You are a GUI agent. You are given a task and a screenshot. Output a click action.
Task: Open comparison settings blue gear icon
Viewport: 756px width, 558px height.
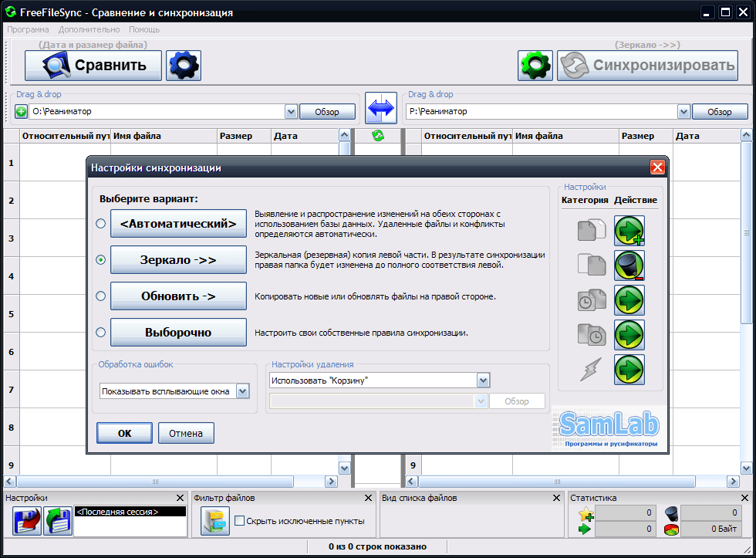(184, 66)
